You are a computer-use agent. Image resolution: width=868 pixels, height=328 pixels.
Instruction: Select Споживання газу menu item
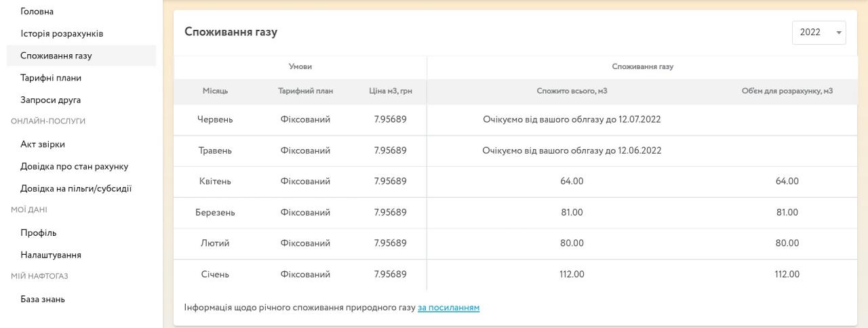pos(56,56)
